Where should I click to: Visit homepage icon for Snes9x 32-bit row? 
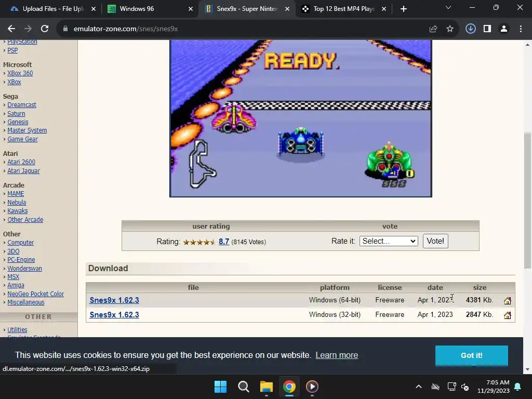pos(508,315)
